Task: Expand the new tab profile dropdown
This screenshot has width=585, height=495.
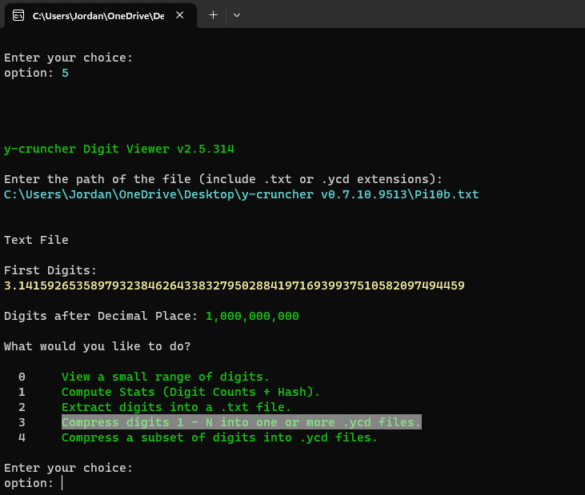Action: pyautogui.click(x=237, y=15)
